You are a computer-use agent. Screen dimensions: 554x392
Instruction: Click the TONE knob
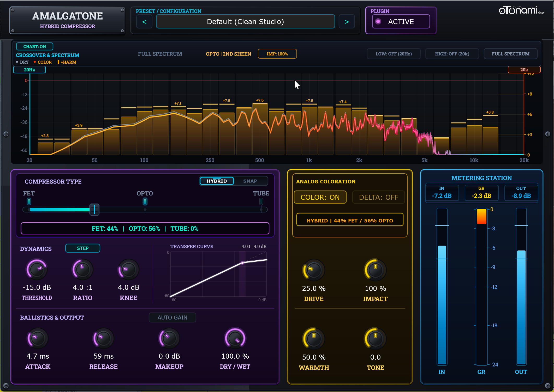coord(375,339)
